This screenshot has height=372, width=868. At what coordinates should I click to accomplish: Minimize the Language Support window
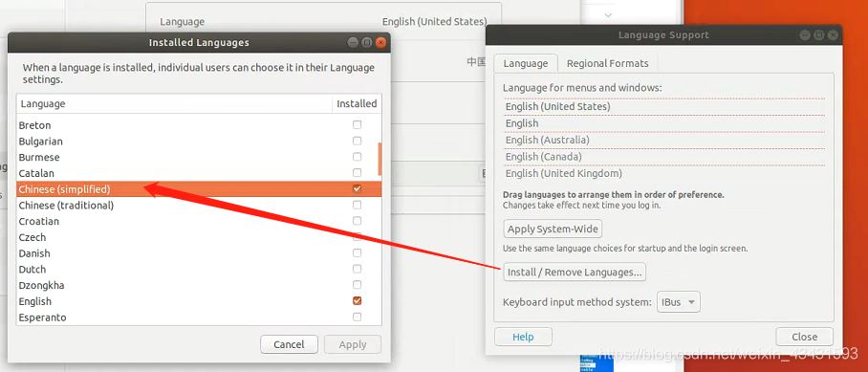click(x=805, y=34)
